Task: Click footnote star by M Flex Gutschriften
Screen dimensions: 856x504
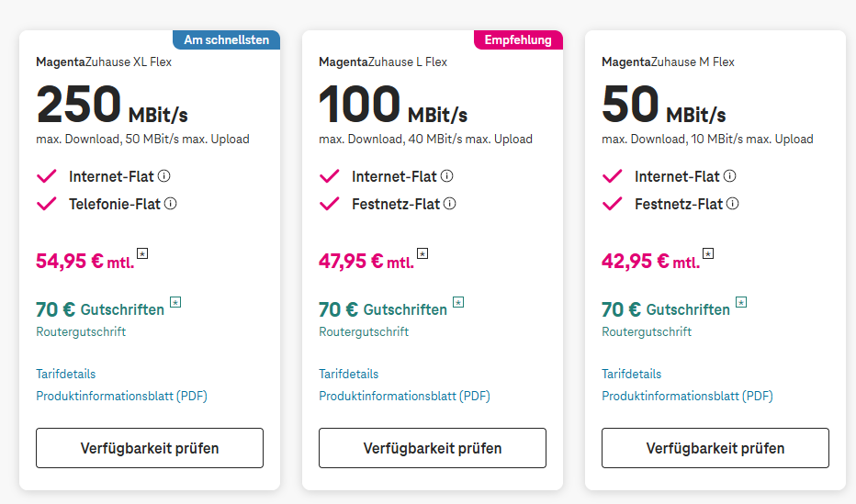Action: click(x=741, y=302)
